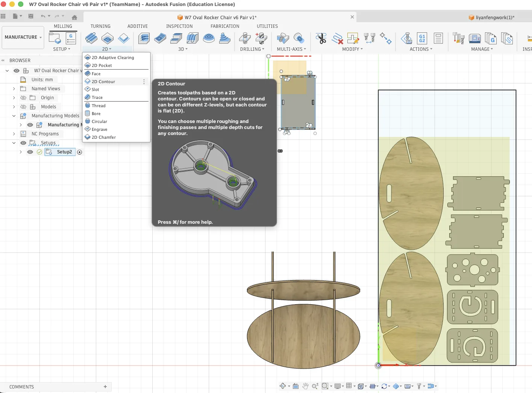
Task: Collapse the Setups node in the browser
Action: [x=14, y=143]
